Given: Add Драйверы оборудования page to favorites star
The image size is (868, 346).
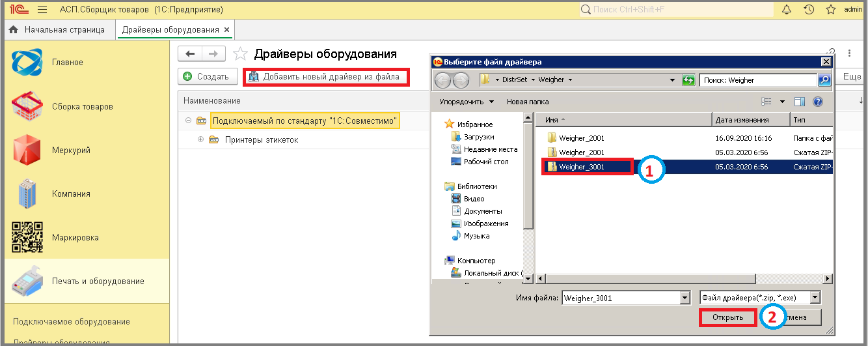Looking at the screenshot, I should (x=240, y=54).
